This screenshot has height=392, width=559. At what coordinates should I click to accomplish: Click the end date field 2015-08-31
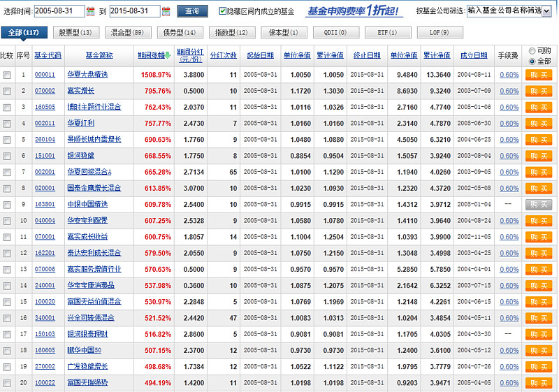point(135,11)
